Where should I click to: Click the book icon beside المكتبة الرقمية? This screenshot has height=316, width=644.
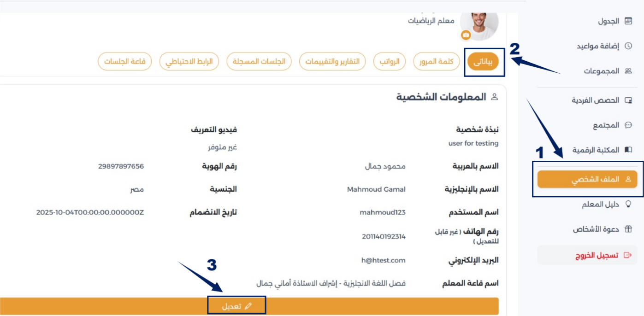point(628,150)
